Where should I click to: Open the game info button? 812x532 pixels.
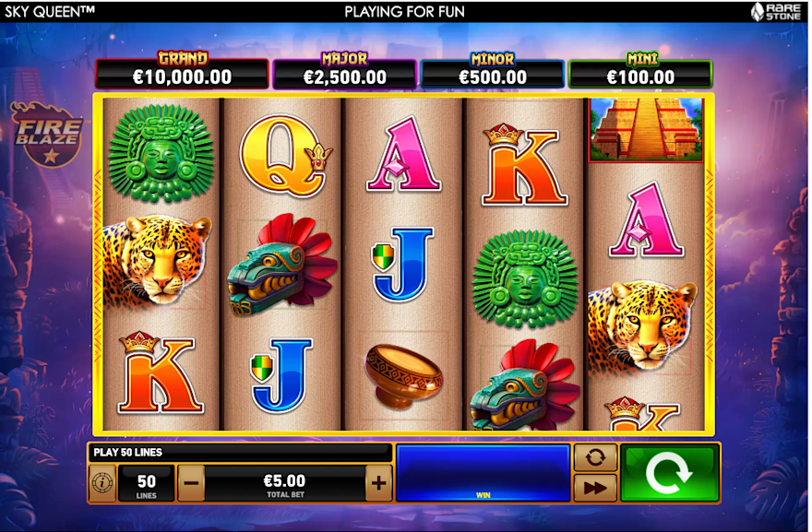coord(102,483)
